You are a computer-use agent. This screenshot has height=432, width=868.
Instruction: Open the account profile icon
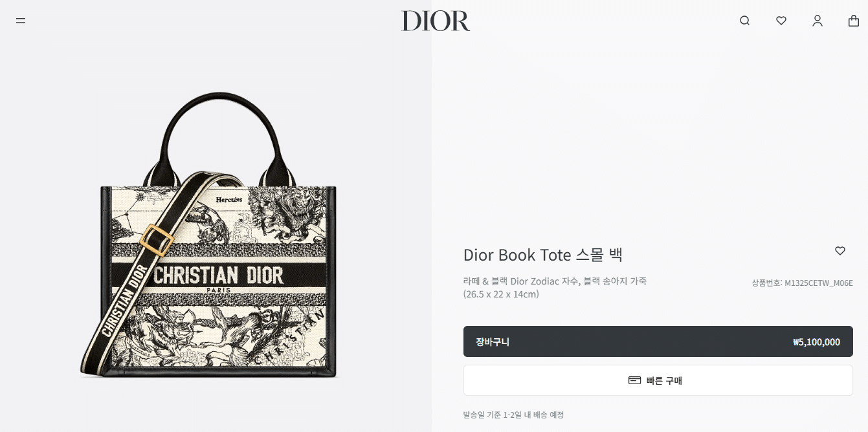tap(818, 21)
